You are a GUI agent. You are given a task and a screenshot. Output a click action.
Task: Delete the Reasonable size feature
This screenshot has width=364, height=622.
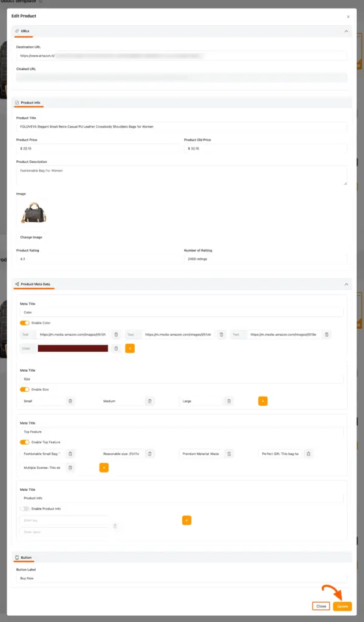coord(150,453)
